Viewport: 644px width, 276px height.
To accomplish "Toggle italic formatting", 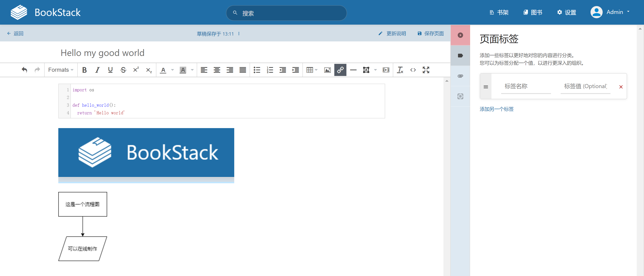I will [97, 70].
